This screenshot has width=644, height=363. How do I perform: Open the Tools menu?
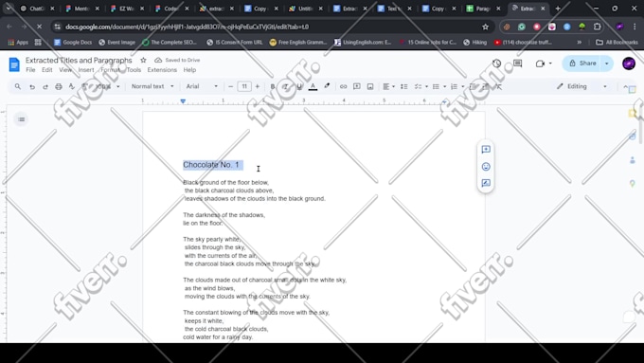pyautogui.click(x=134, y=70)
